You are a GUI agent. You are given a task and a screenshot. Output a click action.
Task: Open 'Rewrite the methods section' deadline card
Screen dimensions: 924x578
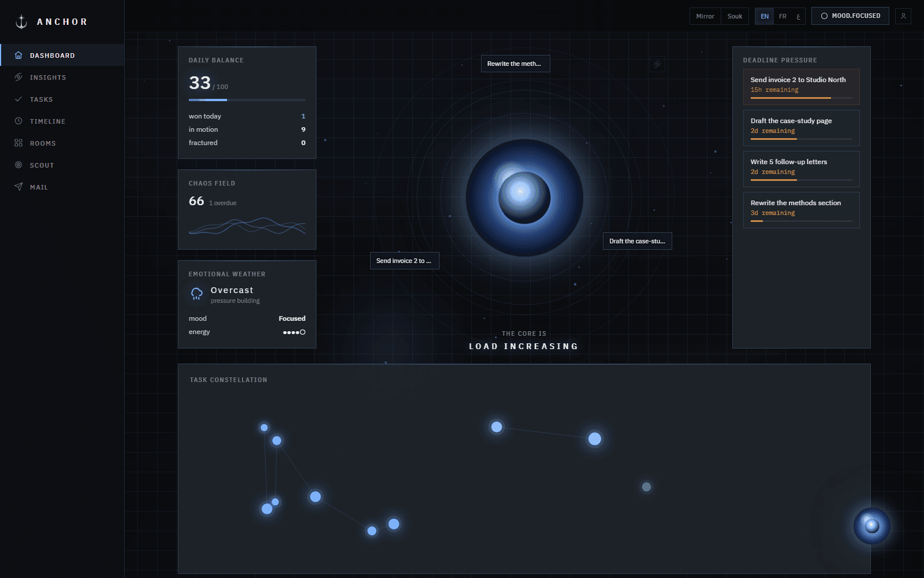[802, 210]
